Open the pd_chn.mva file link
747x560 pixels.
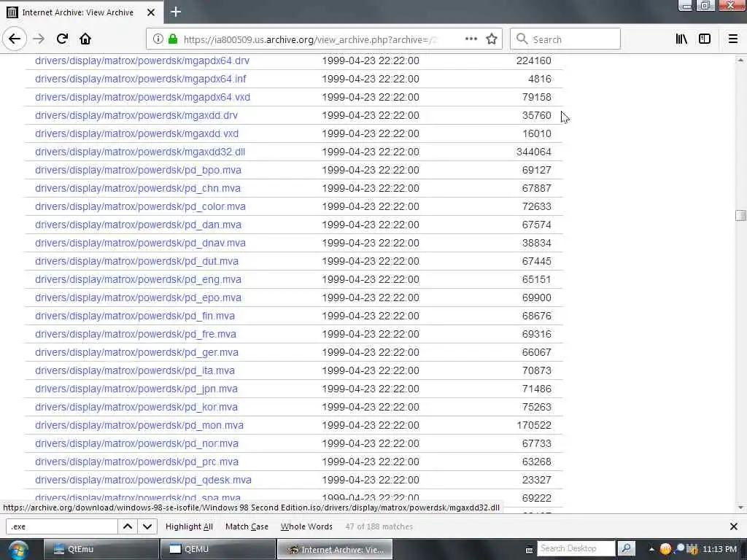[x=138, y=188]
